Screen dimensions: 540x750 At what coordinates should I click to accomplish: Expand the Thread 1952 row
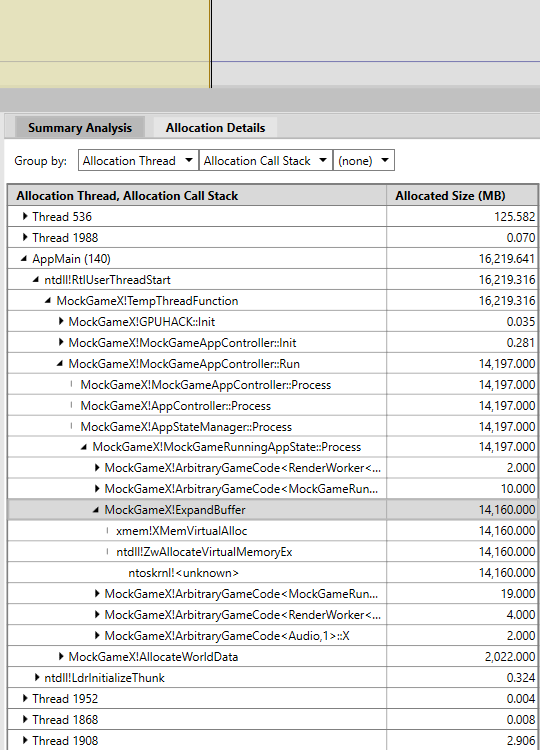(x=25, y=699)
